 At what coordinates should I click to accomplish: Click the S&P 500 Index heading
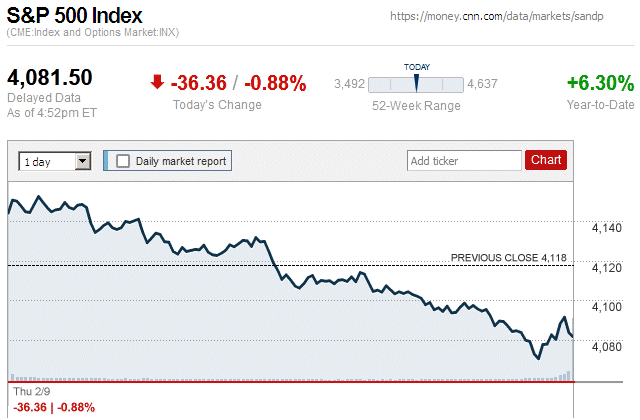[x=75, y=16]
